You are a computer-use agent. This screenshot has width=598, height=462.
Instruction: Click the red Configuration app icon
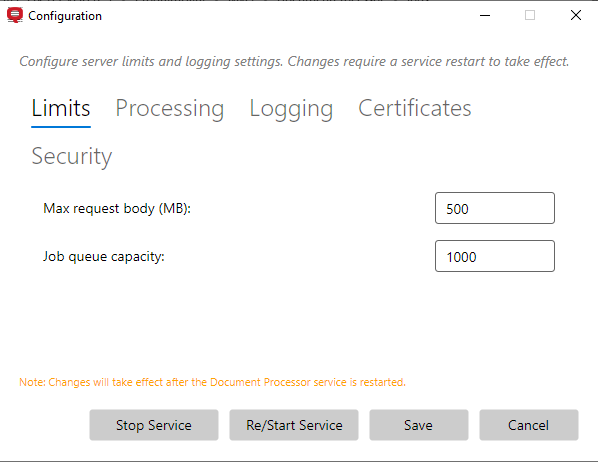[x=15, y=15]
